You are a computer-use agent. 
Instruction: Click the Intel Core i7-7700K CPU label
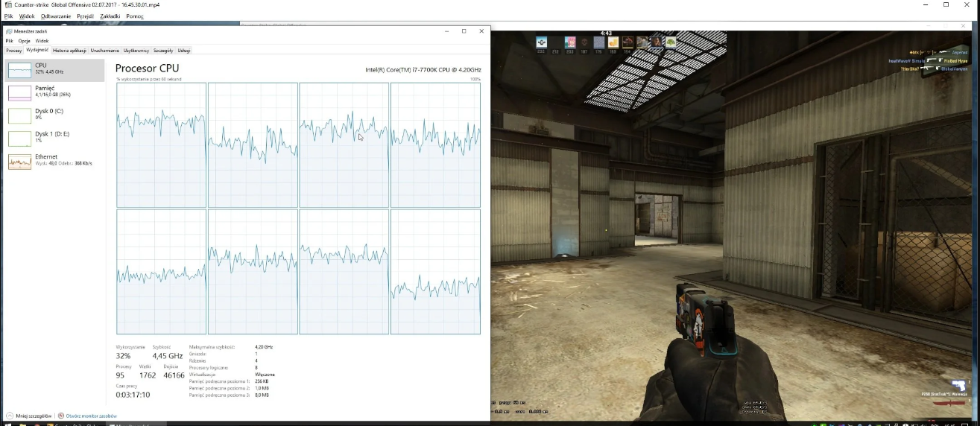point(423,69)
